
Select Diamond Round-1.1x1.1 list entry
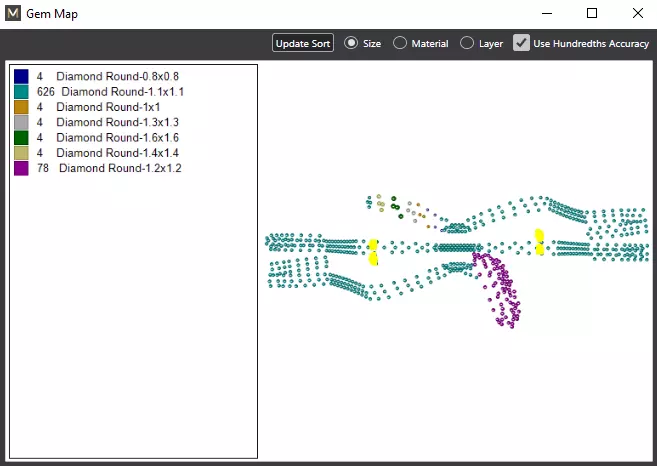99,92
